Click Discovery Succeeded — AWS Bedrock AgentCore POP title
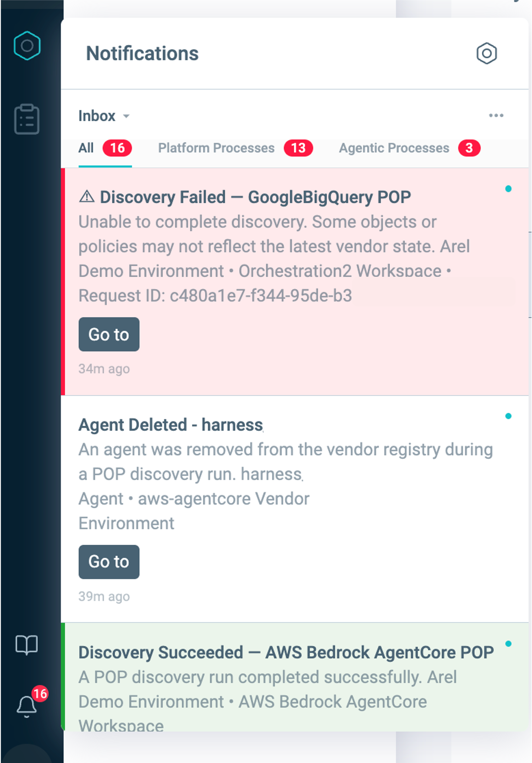Image resolution: width=532 pixels, height=763 pixels. pyautogui.click(x=286, y=652)
